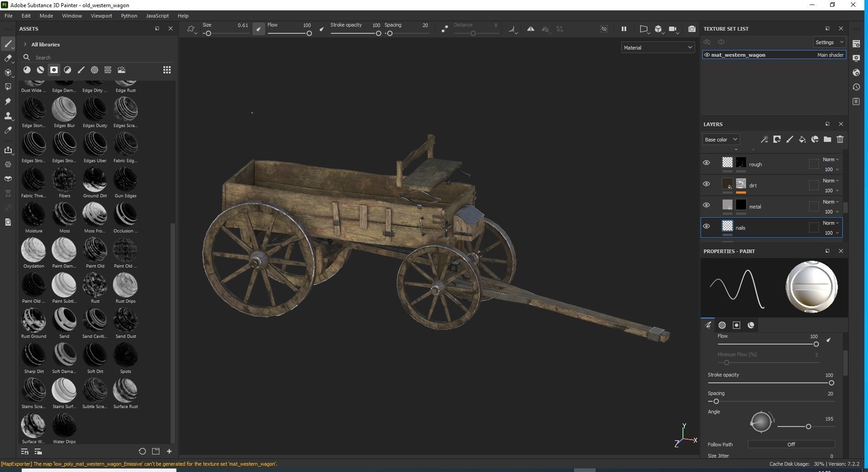
Task: Filter assets by alphas
Action: click(x=95, y=70)
